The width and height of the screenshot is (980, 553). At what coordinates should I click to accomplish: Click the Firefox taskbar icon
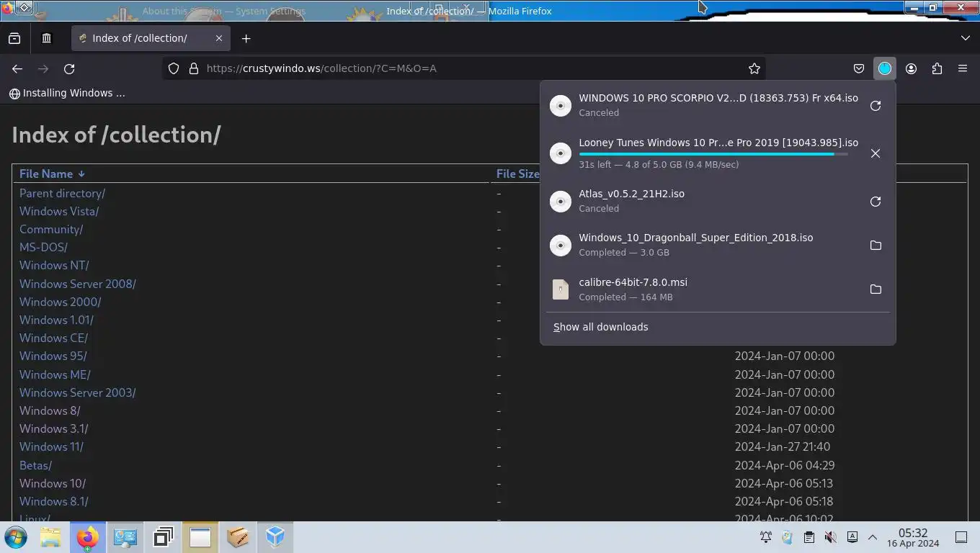(x=88, y=537)
